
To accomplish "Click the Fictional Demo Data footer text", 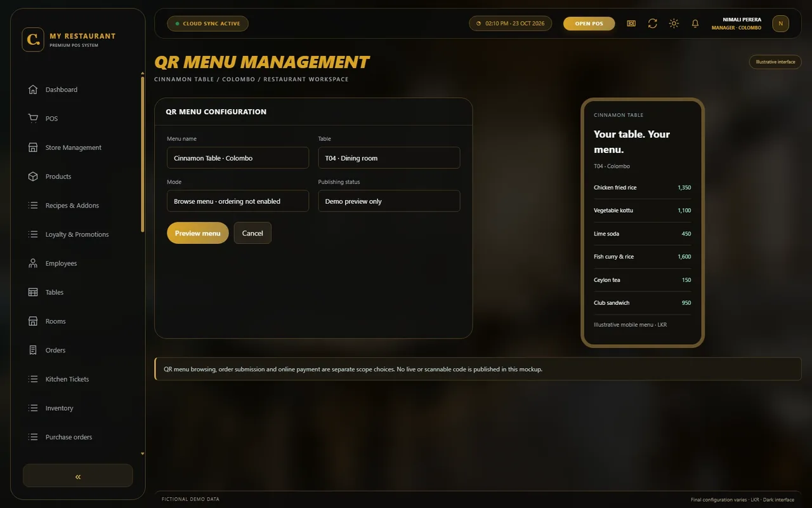I will (x=190, y=500).
